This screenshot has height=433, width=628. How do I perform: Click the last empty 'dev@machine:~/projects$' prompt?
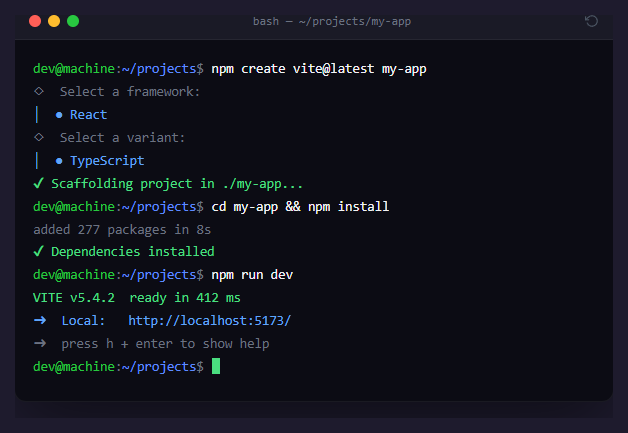click(x=118, y=367)
